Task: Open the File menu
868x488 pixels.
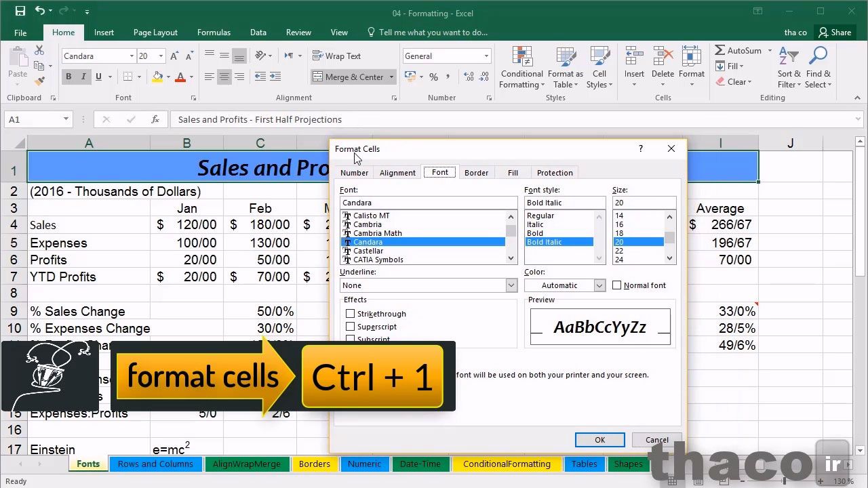Action: point(20,33)
